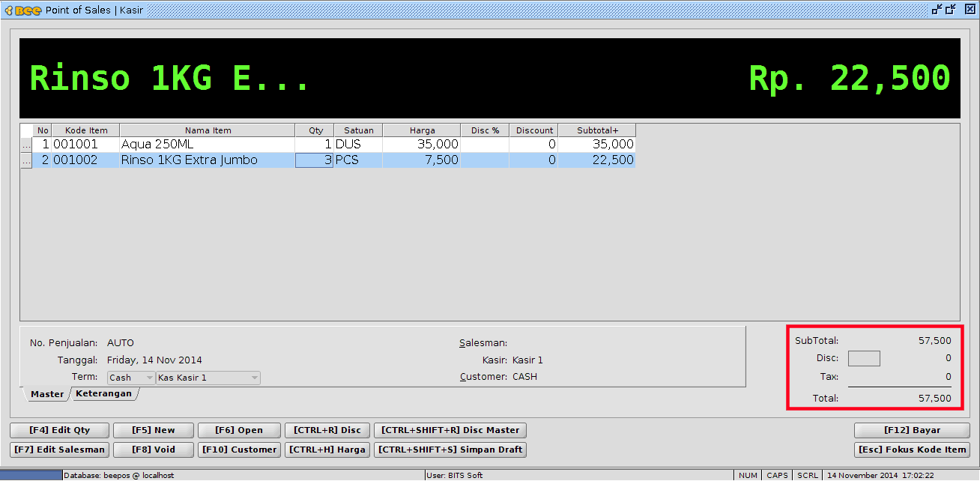980x481 pixels.
Task: Click the Disc input box in totals
Action: (x=864, y=358)
